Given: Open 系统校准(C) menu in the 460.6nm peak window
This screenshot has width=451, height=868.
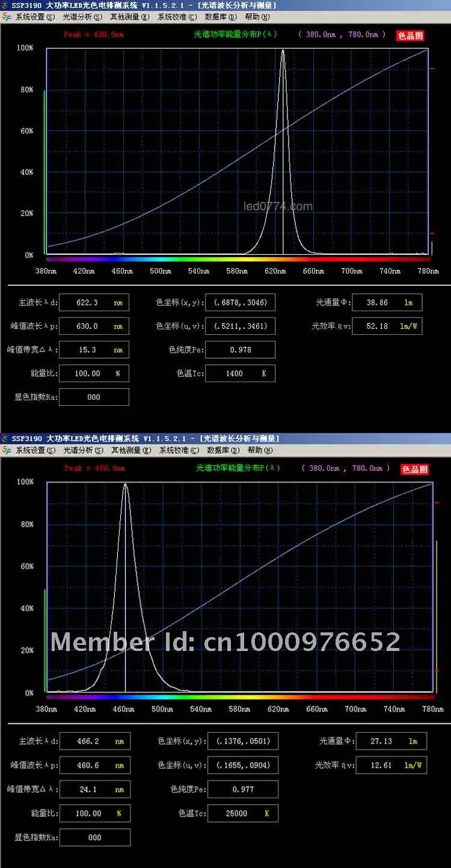Looking at the screenshot, I should pyautogui.click(x=180, y=450).
